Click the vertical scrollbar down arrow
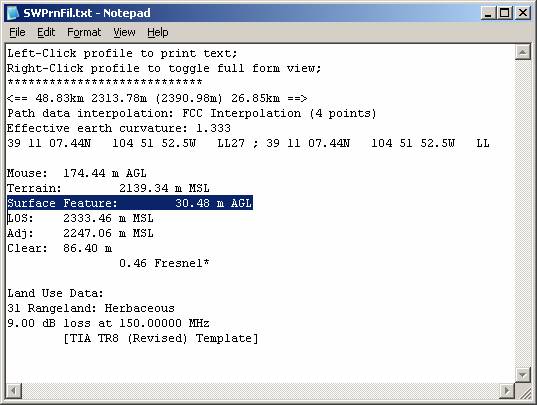 point(522,375)
